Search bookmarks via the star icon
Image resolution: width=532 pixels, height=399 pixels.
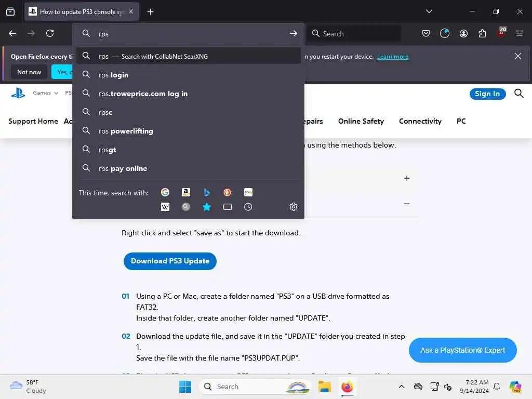click(206, 207)
